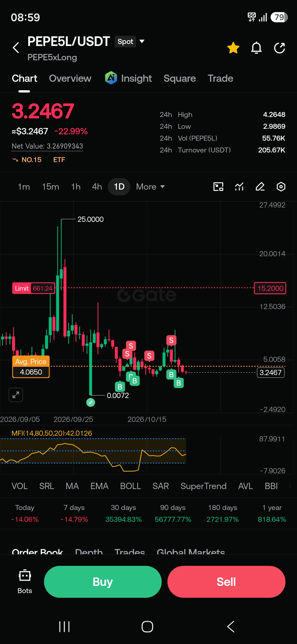
Task: Go to the Trade tab
Action: coord(220,78)
